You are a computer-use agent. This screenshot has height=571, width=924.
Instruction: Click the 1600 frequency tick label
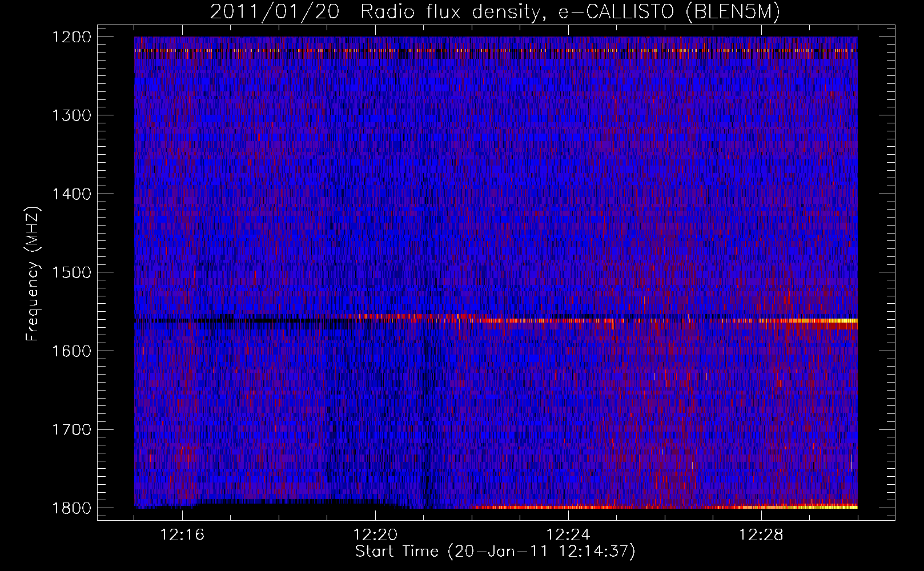coord(71,351)
